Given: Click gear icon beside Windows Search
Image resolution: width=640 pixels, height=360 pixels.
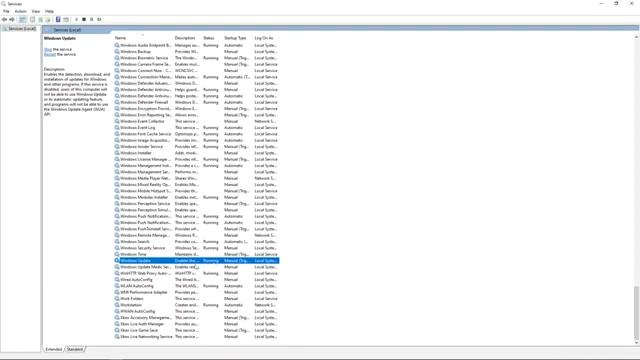Looking at the screenshot, I should coord(117,242).
